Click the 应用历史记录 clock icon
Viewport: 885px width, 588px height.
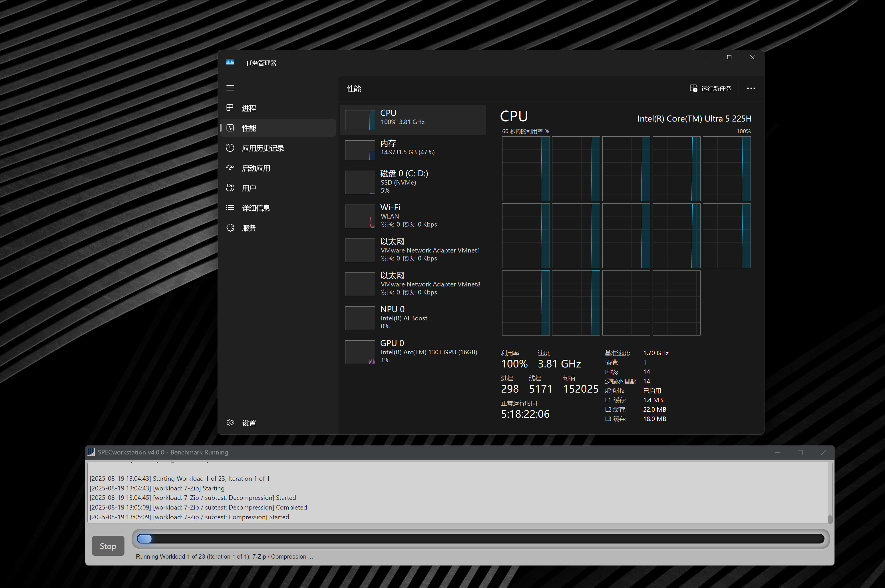pyautogui.click(x=230, y=148)
